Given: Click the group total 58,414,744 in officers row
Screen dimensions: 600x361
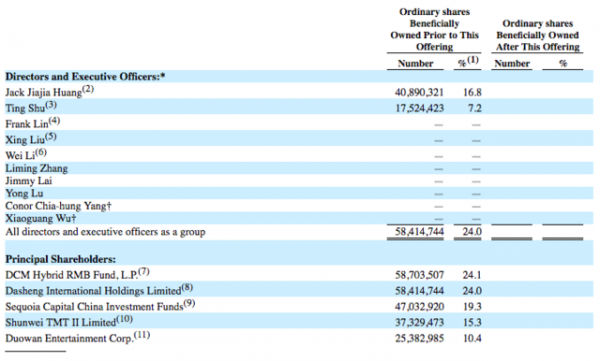Looking at the screenshot, I should click(419, 232).
